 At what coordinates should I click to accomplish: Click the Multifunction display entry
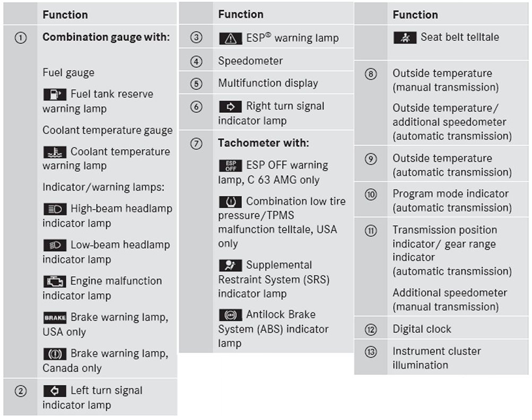[x=268, y=83]
